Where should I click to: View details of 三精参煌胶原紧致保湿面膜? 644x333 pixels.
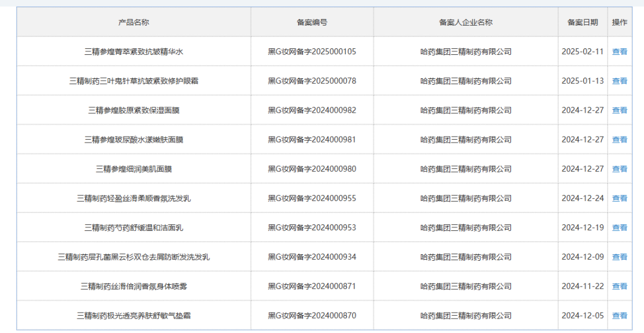(x=620, y=110)
